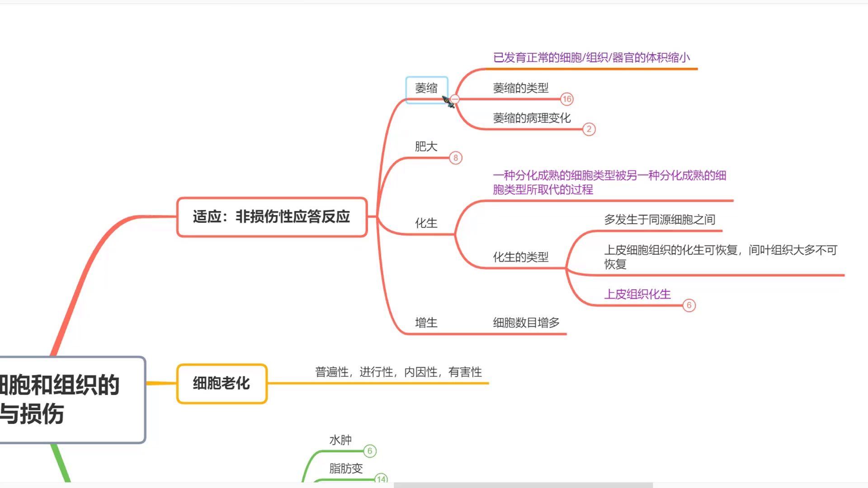The width and height of the screenshot is (868, 488).
Task: Select 适应：非损伤性应答反应 topic box
Action: pyautogui.click(x=272, y=217)
